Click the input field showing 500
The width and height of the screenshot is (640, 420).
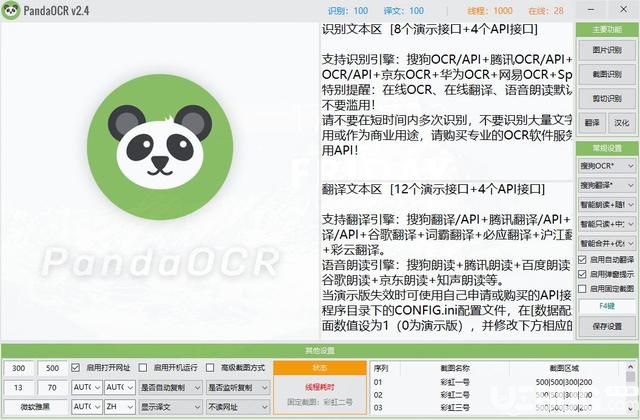pos(52,368)
